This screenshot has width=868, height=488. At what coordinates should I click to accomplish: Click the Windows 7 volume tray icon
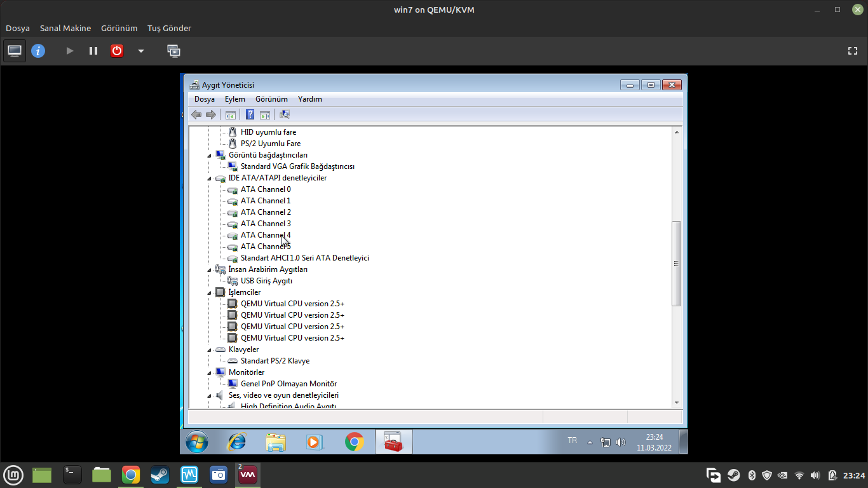point(621,442)
